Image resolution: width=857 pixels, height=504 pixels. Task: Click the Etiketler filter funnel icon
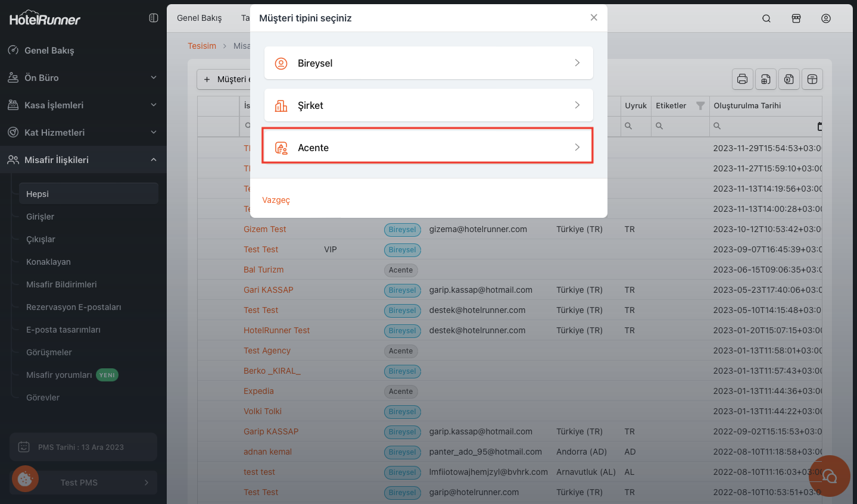click(x=700, y=106)
